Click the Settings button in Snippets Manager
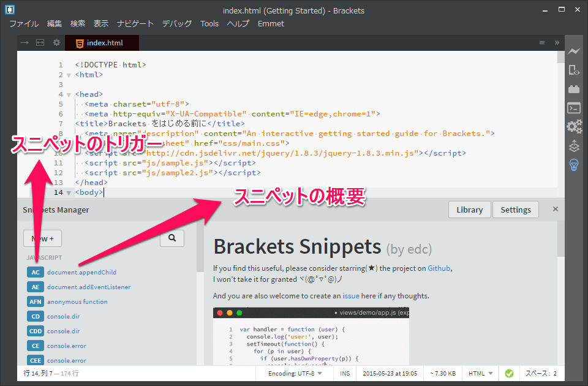The width and height of the screenshot is (588, 386). click(516, 210)
